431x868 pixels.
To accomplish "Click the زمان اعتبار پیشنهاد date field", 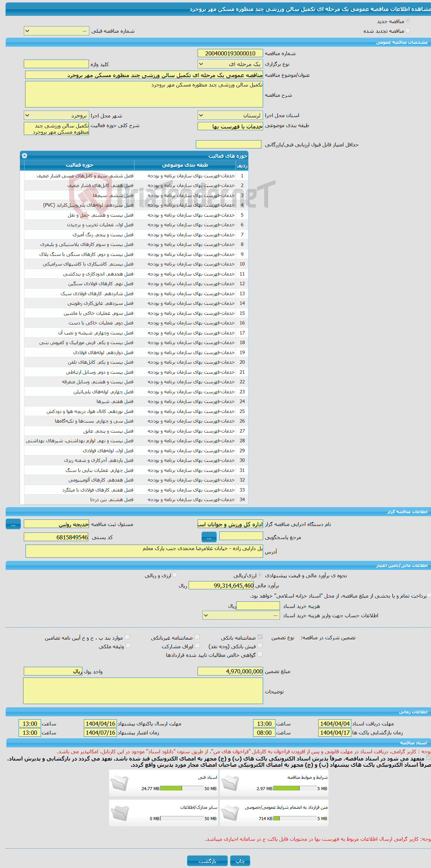I will 100,733.
